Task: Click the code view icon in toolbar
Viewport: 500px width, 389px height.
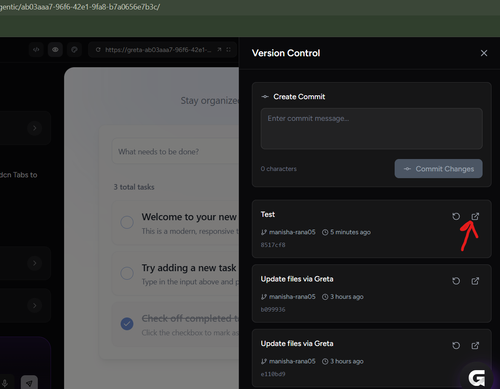Action: [36, 50]
